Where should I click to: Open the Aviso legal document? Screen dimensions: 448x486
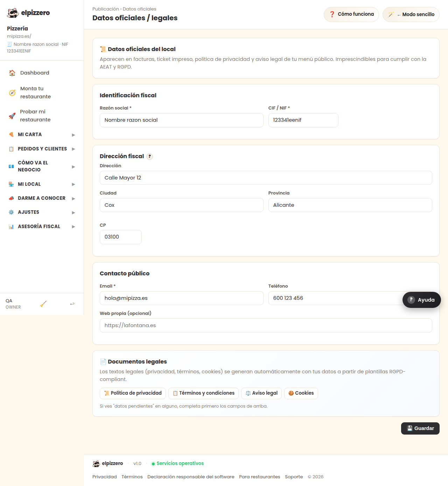coord(261,393)
